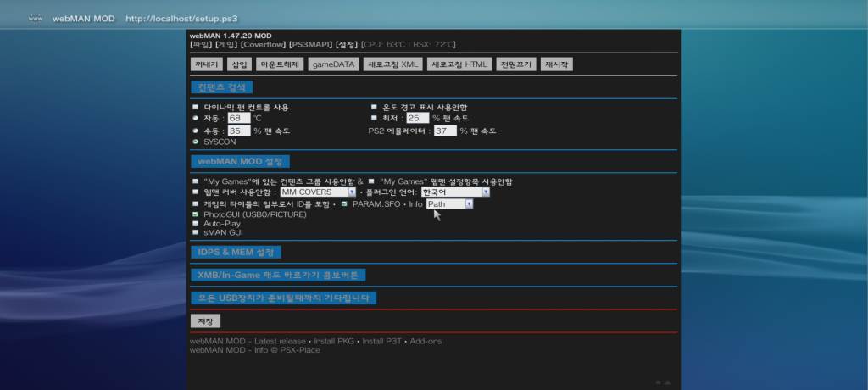Toggle the 웹맨 커버 사용안함 checkbox

[x=195, y=192]
